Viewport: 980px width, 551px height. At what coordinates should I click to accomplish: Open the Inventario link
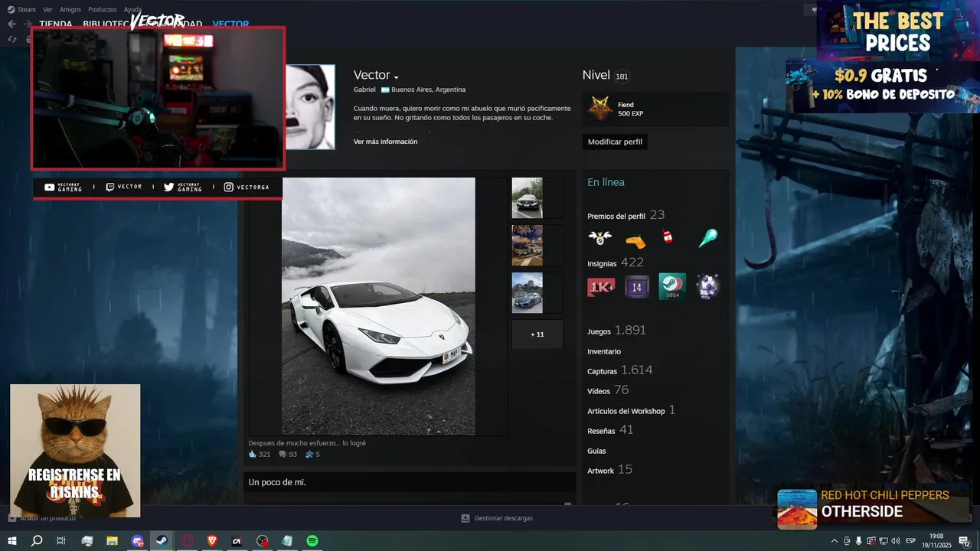[604, 351]
